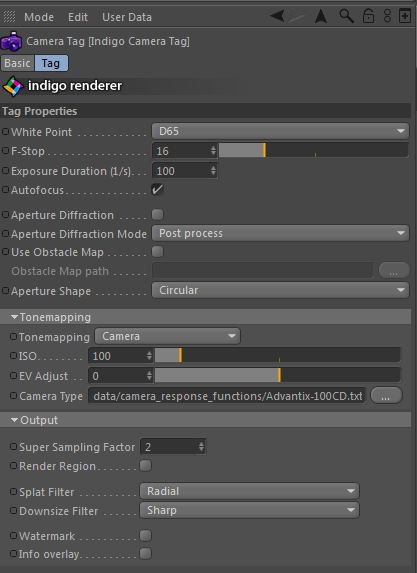Click the Indigo renderer logo icon

(12, 86)
